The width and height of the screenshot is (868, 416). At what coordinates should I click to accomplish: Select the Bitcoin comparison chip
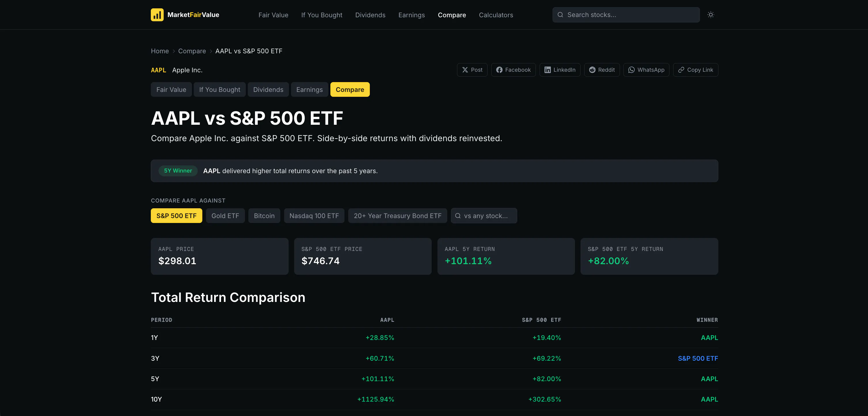click(x=264, y=216)
